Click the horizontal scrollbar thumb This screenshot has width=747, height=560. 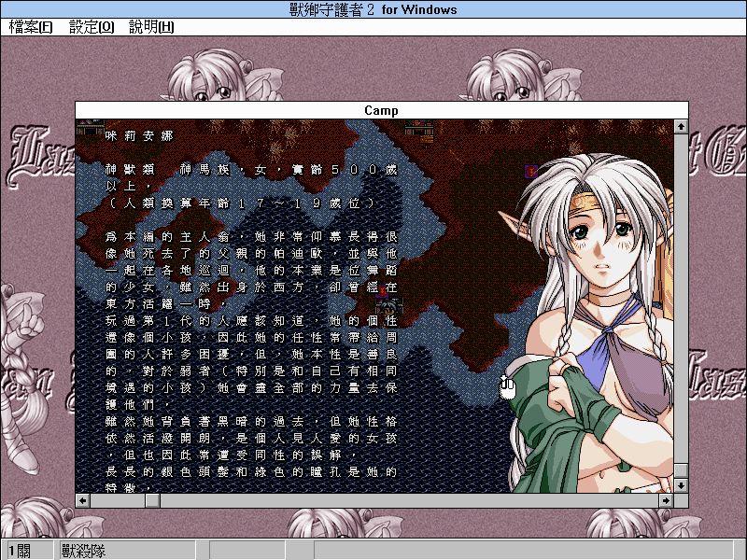[152, 500]
